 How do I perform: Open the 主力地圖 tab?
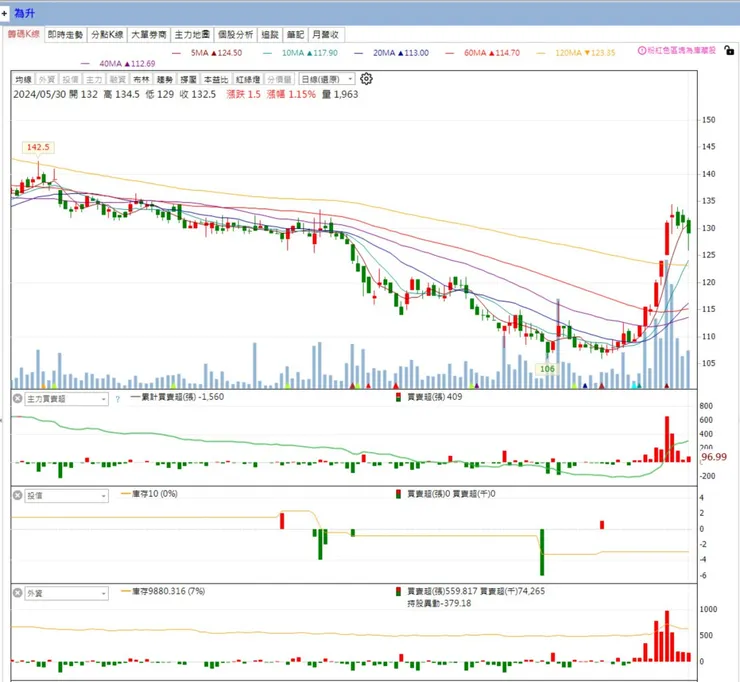[192, 35]
